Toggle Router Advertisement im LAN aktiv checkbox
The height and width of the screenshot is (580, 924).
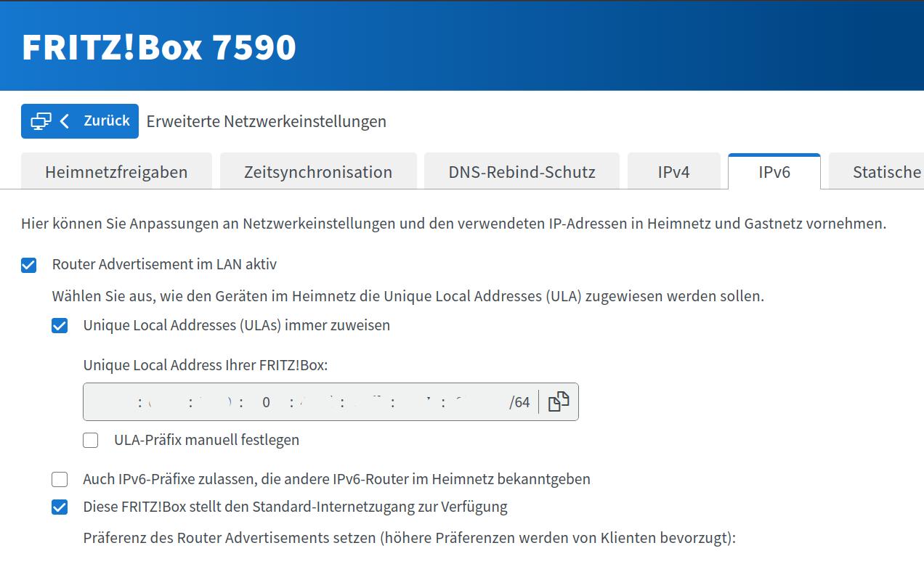[29, 265]
